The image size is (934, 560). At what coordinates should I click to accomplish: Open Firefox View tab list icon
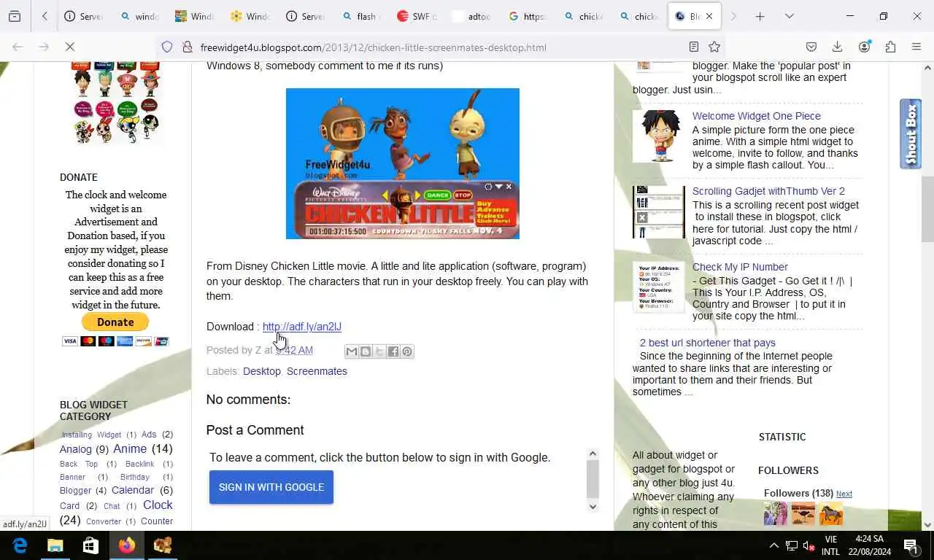click(x=15, y=16)
